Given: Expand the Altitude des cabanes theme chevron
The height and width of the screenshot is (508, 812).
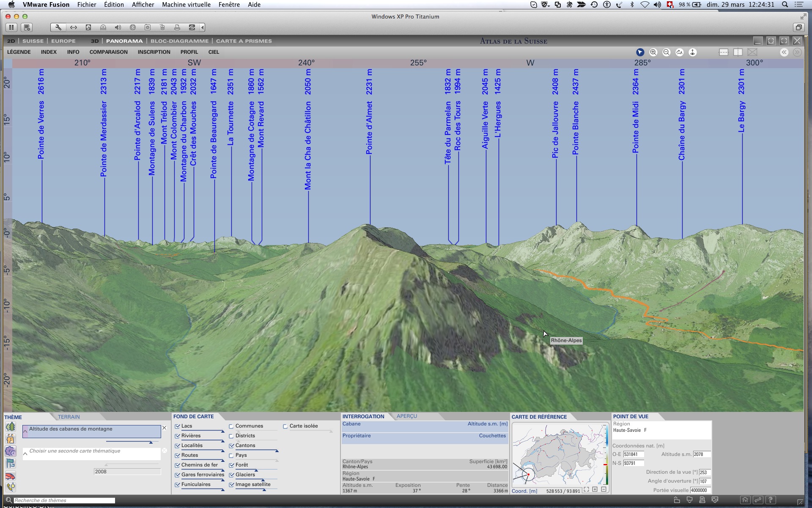Looking at the screenshot, I should point(25,431).
